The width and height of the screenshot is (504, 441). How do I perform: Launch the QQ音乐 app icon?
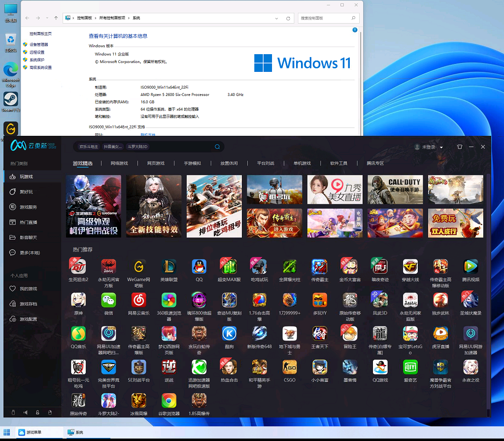(78, 334)
